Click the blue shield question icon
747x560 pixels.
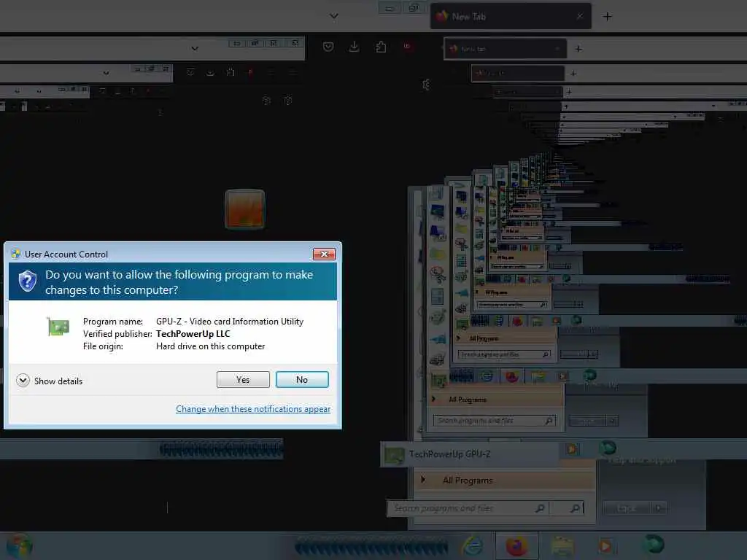click(27, 281)
